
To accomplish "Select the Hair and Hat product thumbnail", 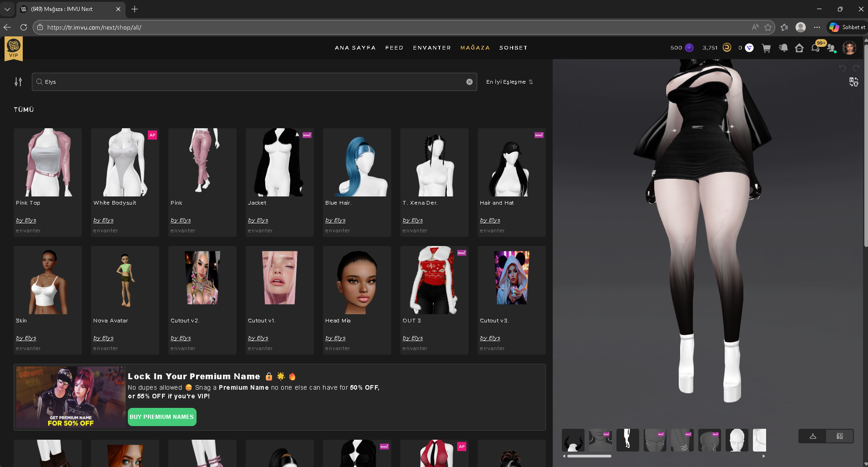I will (x=512, y=162).
